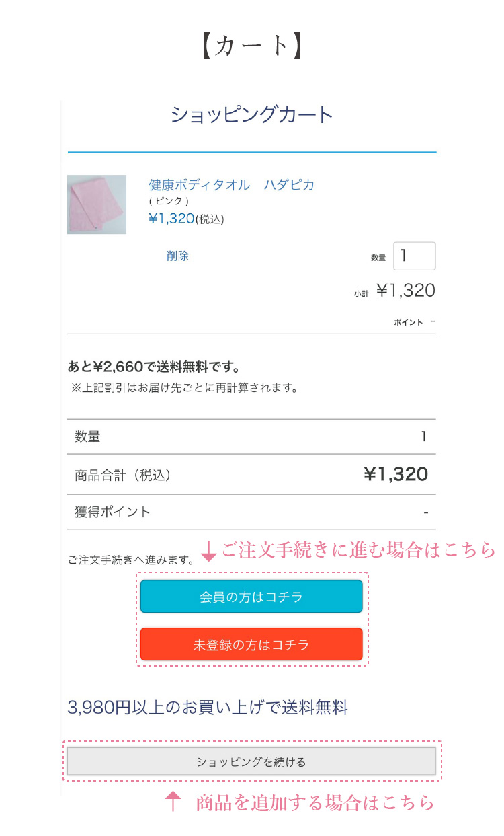Click the 小計 ¥1,320 subtotal amount
504x836 pixels.
click(x=405, y=291)
